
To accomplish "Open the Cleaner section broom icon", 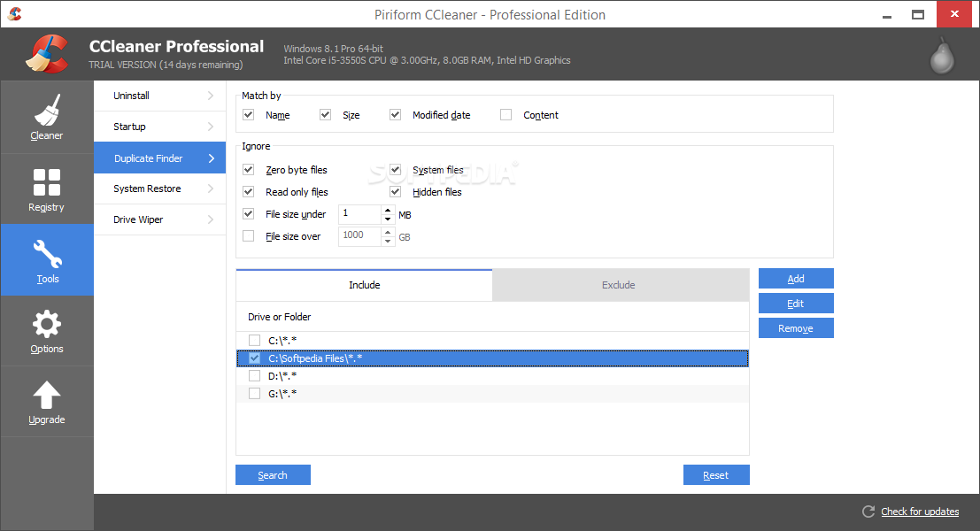I will tap(47, 110).
